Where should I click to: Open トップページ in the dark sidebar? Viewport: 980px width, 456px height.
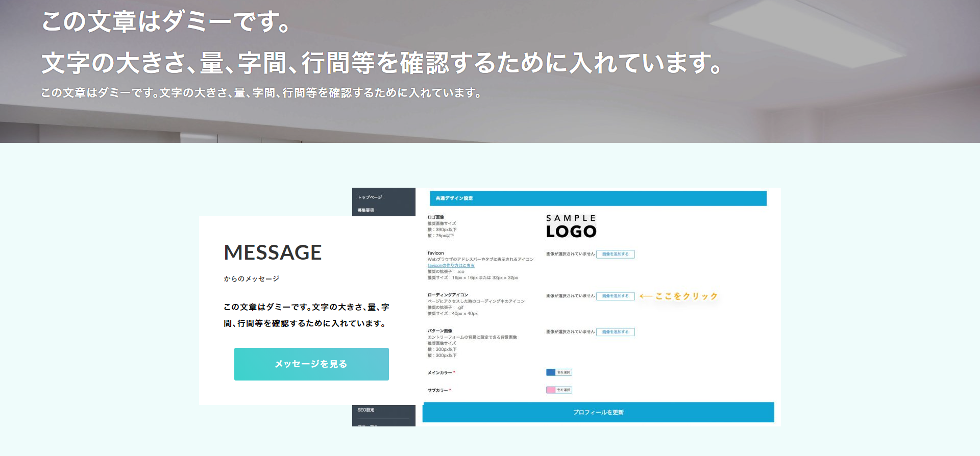[x=370, y=197]
